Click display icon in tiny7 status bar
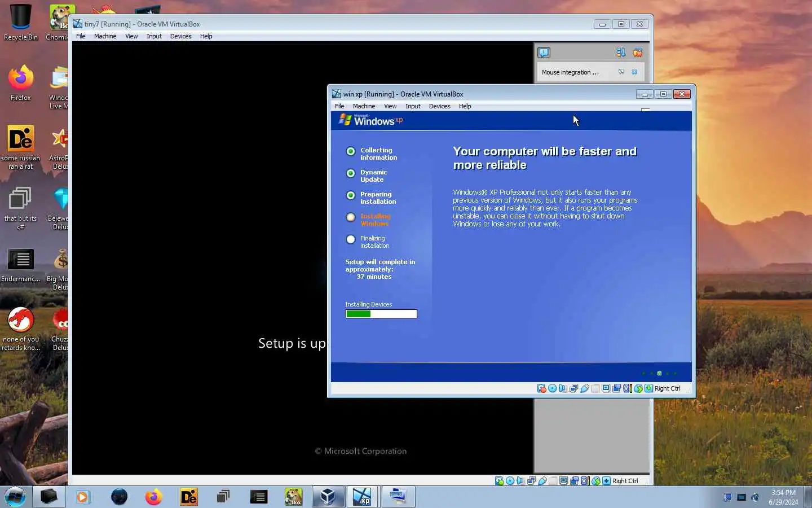The width and height of the screenshot is (812, 508). coord(563,481)
